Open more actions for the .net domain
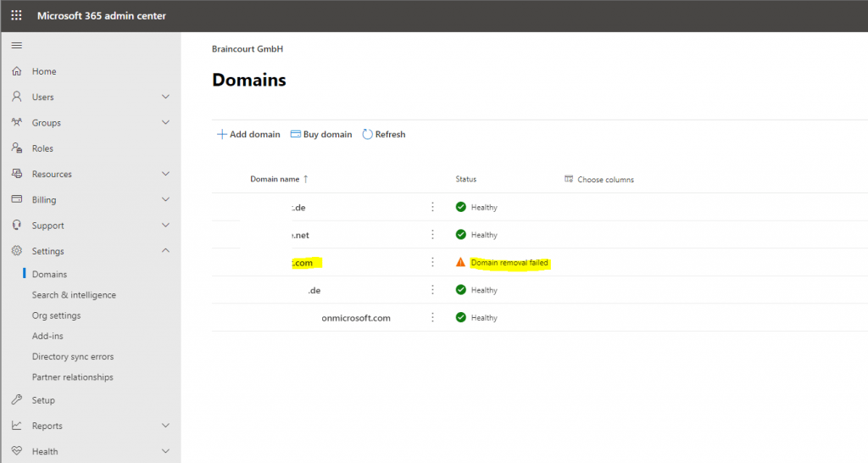The image size is (868, 463). [432, 234]
